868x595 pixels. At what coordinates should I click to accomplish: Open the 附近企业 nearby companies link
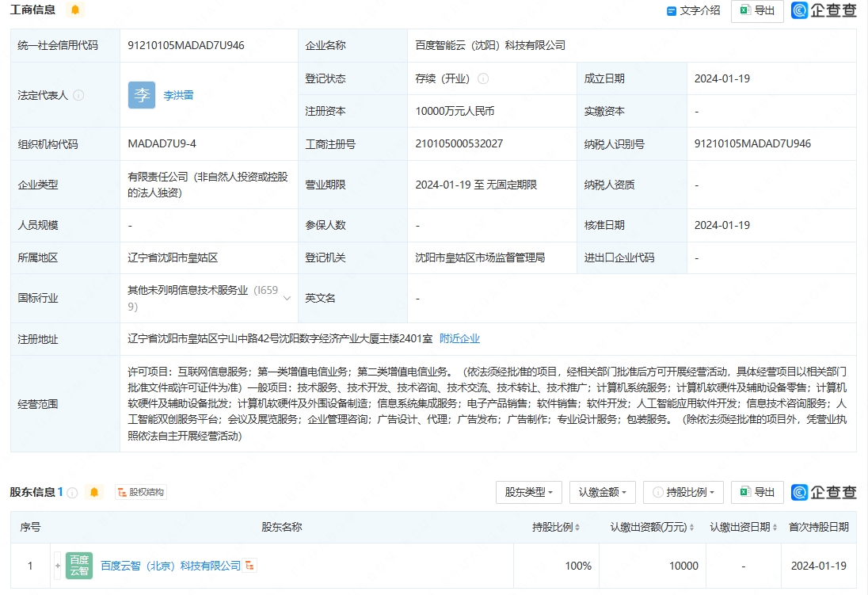pos(459,338)
